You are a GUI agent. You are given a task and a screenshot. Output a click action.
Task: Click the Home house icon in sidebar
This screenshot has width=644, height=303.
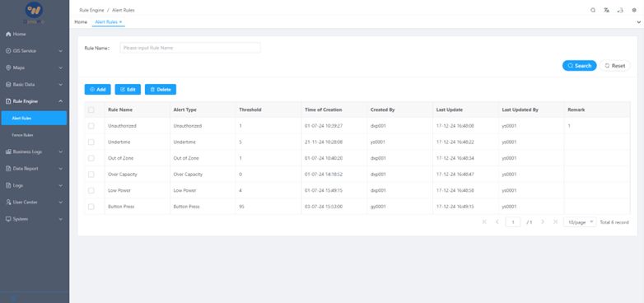click(8, 34)
